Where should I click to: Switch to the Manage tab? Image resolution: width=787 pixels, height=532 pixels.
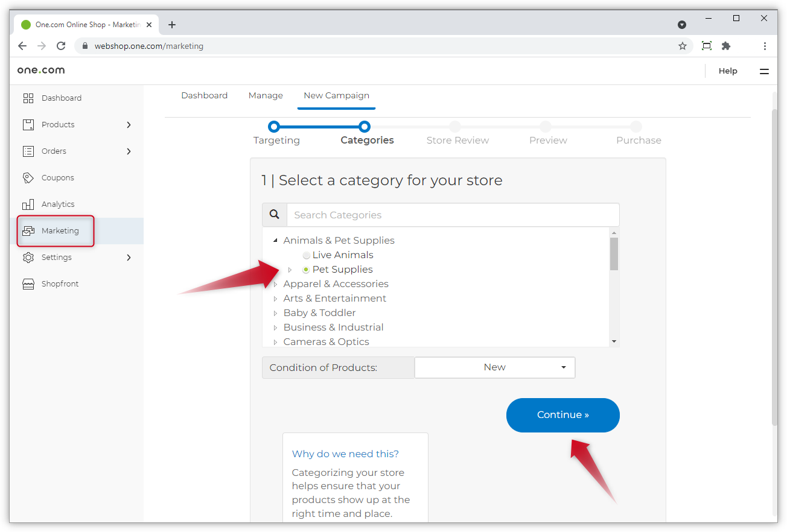tap(266, 95)
